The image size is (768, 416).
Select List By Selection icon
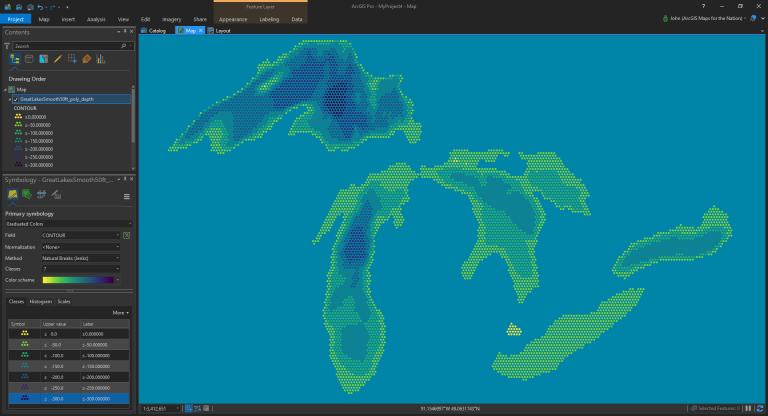pyautogui.click(x=44, y=59)
